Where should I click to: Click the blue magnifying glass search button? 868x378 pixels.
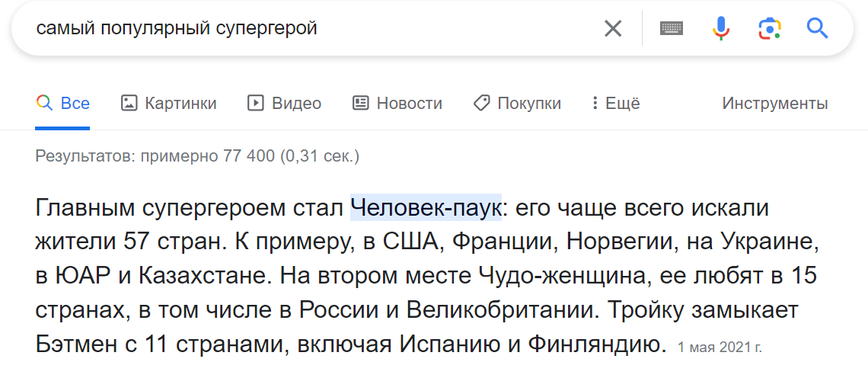(817, 27)
